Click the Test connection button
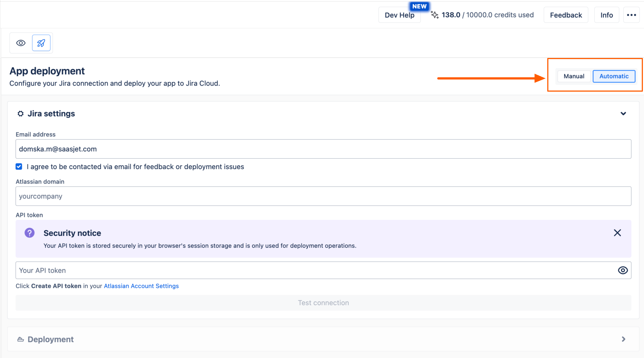The width and height of the screenshot is (644, 358). (x=323, y=303)
